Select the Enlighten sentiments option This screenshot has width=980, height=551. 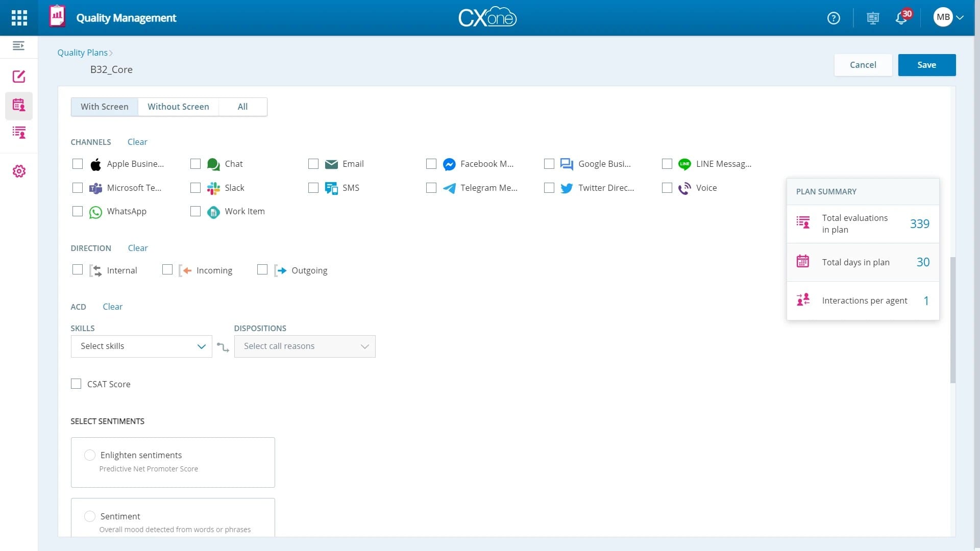click(x=89, y=455)
